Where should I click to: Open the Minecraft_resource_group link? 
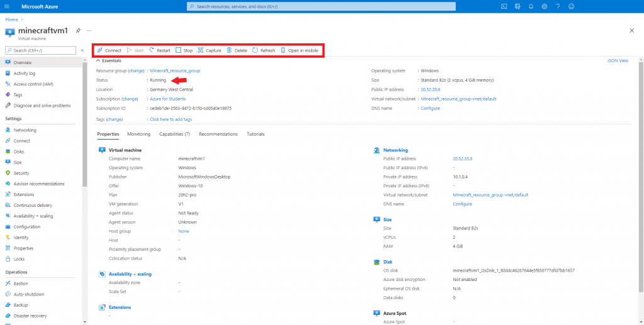pos(175,70)
